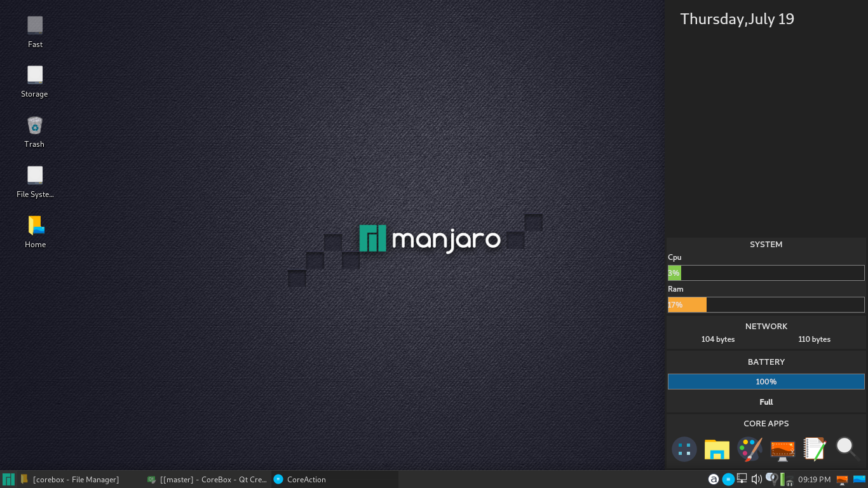Open the network connection tray icon

coord(742,479)
